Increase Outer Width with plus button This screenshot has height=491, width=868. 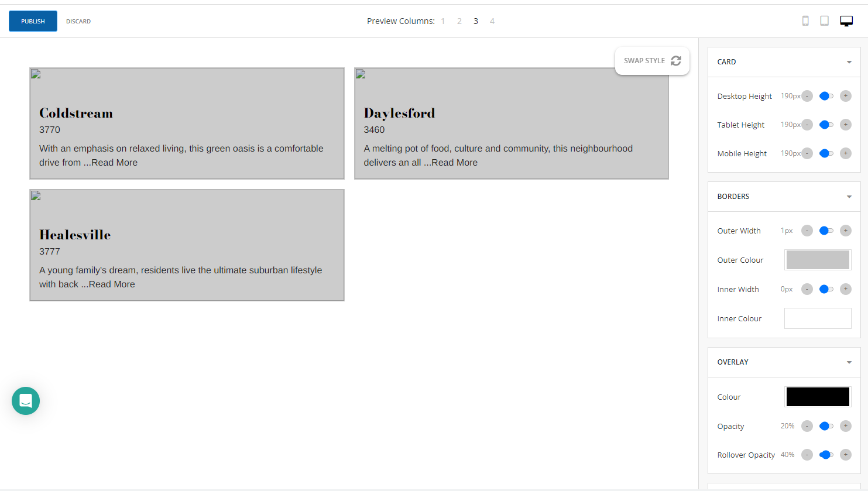(846, 231)
